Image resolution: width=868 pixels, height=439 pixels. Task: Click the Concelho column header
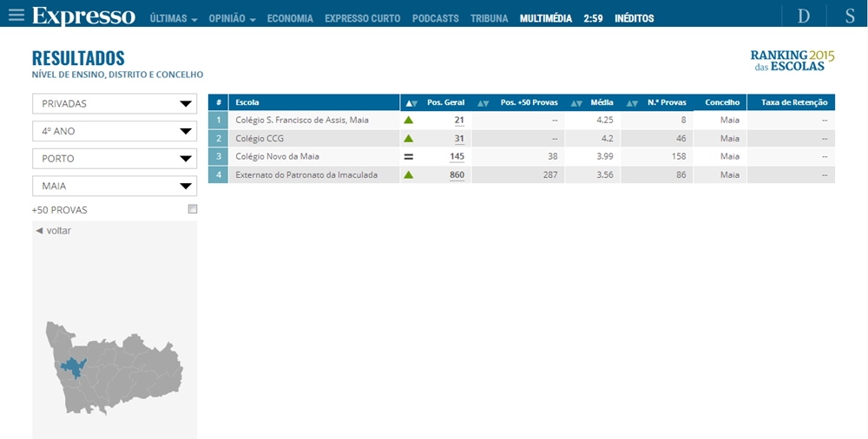point(722,102)
